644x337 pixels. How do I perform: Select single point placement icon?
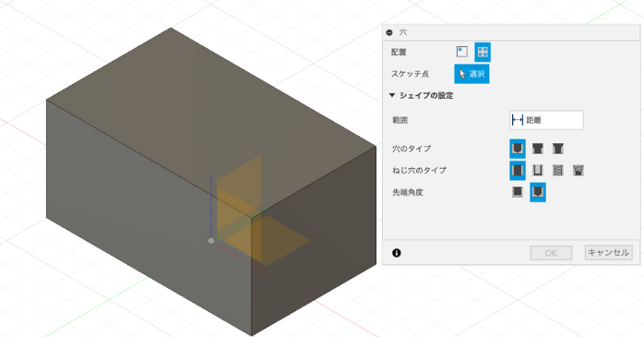coord(462,52)
